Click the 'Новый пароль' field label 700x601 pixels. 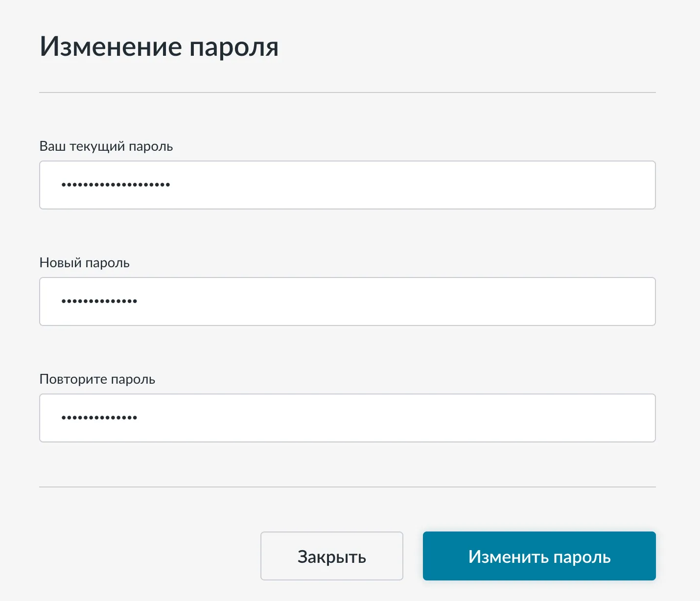(x=84, y=263)
